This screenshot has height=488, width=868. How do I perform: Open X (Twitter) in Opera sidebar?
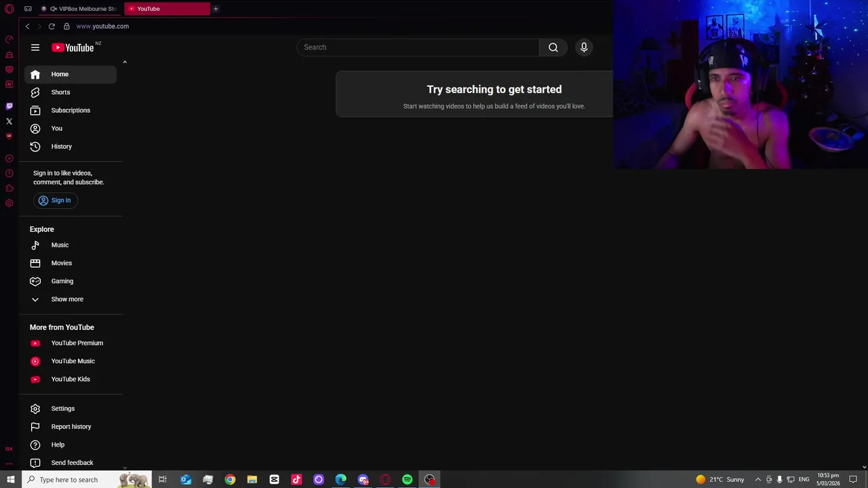[9, 121]
